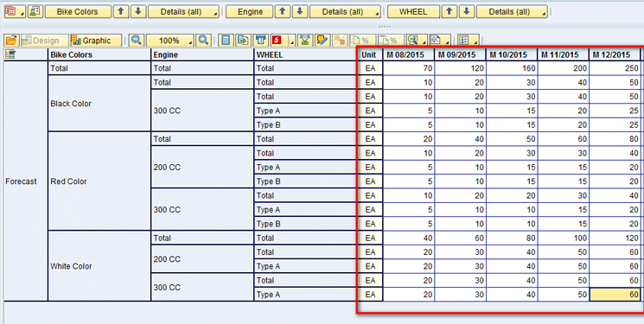Click the Bike Colors column header in table

99,54
